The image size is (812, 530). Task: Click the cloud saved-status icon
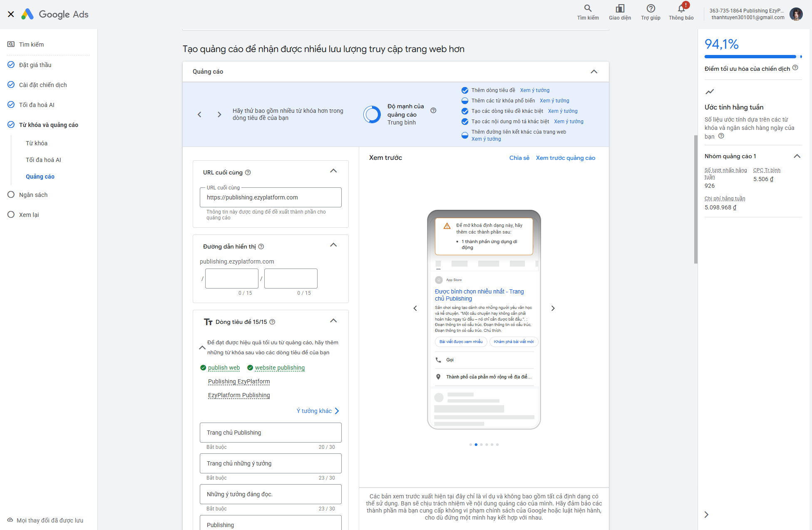(x=10, y=520)
